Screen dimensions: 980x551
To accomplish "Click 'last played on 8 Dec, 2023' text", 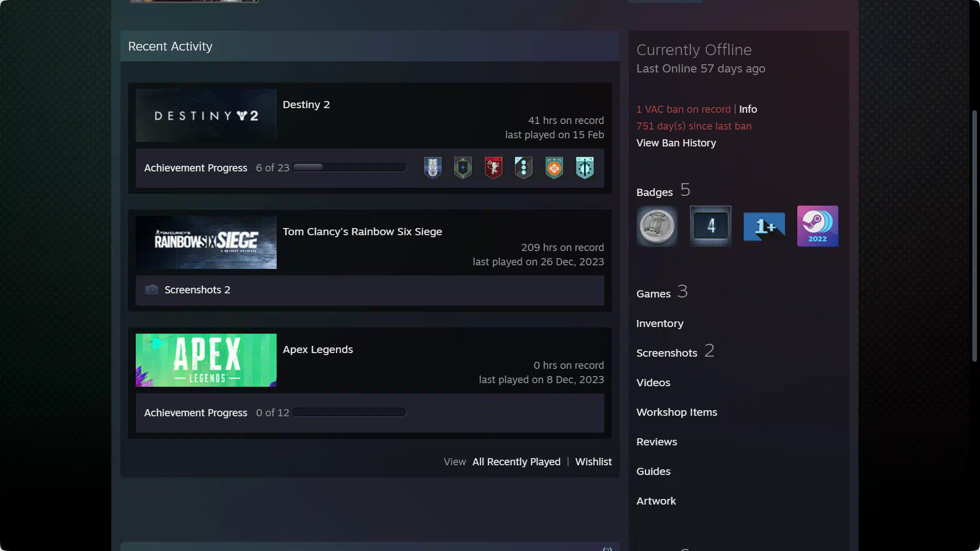I will click(542, 380).
